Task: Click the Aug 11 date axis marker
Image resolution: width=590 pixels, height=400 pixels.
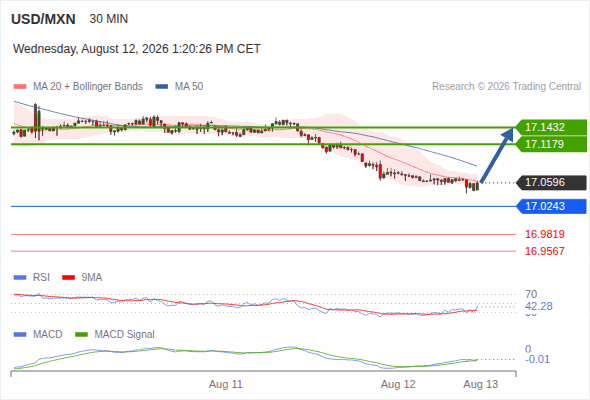Action: tap(226, 384)
